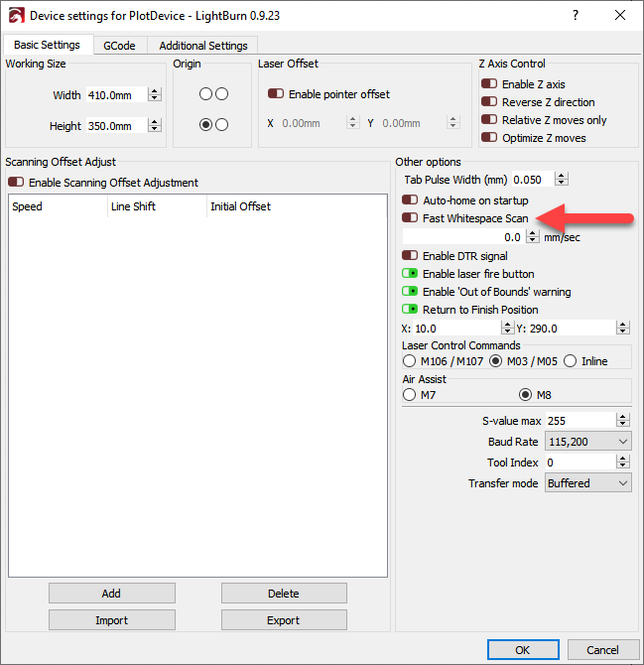This screenshot has height=665, width=644.
Task: Toggle Enable DTR signal switch
Action: 410,255
